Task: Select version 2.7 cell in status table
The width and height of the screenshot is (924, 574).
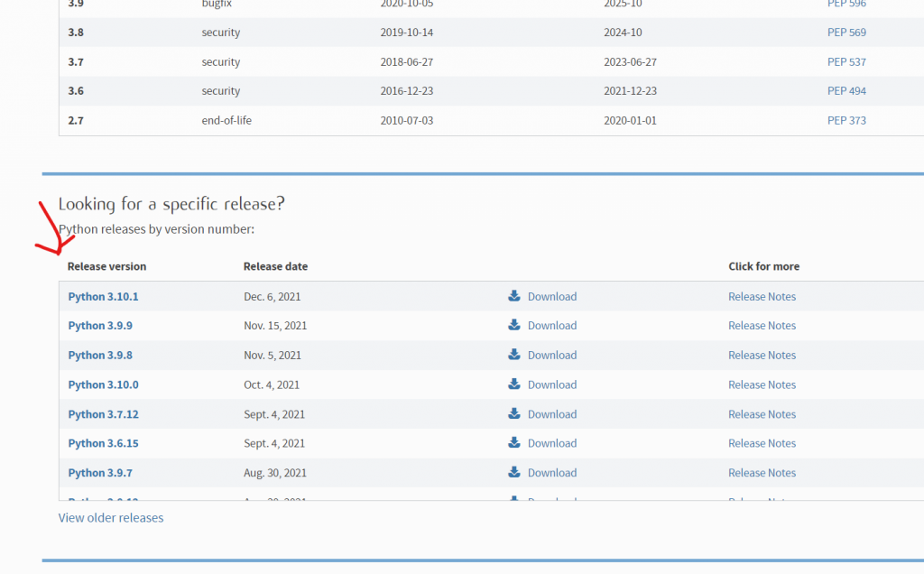Action: click(76, 120)
